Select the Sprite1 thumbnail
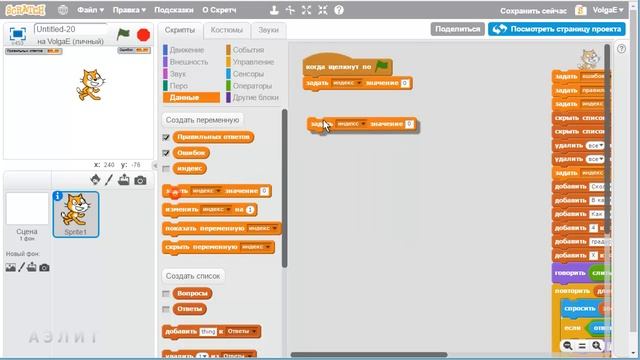The height and width of the screenshot is (360, 640). point(76,214)
